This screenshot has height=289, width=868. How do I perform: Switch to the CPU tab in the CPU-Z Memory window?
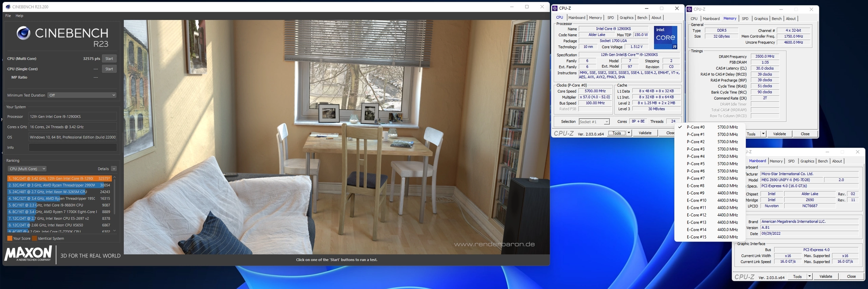(x=694, y=19)
